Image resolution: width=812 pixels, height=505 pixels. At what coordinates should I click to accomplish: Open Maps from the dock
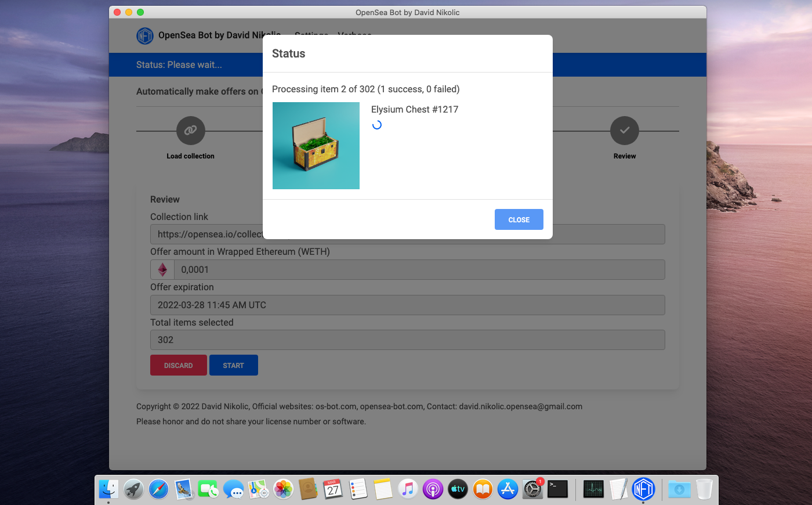tap(259, 489)
